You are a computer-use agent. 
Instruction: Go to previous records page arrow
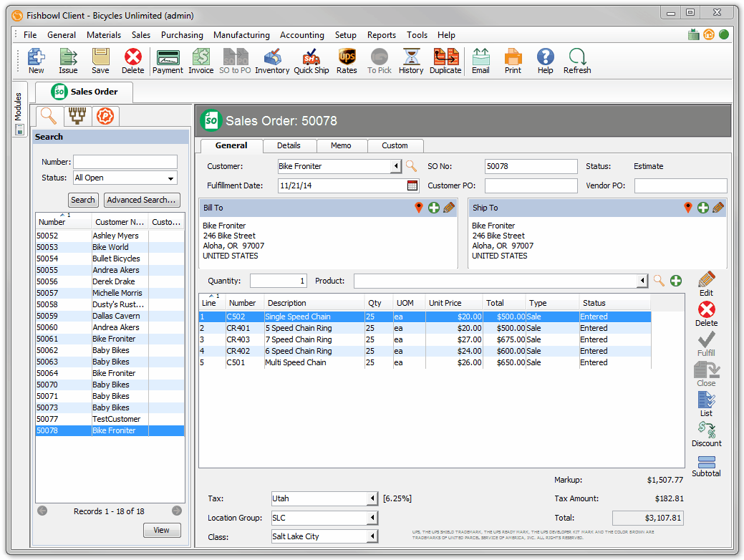42,511
